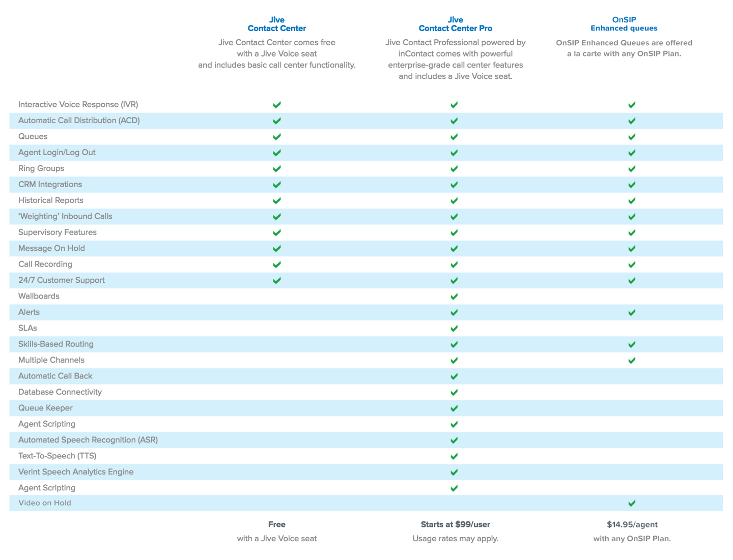Select the 'Automated Speech Recognition (ASR)' row label
This screenshot has height=560, width=733.
tap(88, 440)
